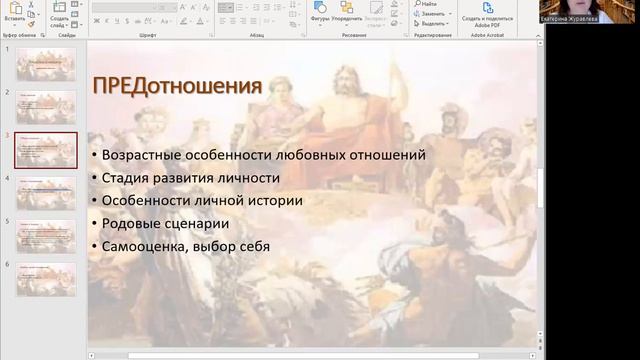Select slide 6 thumbnail
The height and width of the screenshot is (360, 640).
pyautogui.click(x=46, y=280)
